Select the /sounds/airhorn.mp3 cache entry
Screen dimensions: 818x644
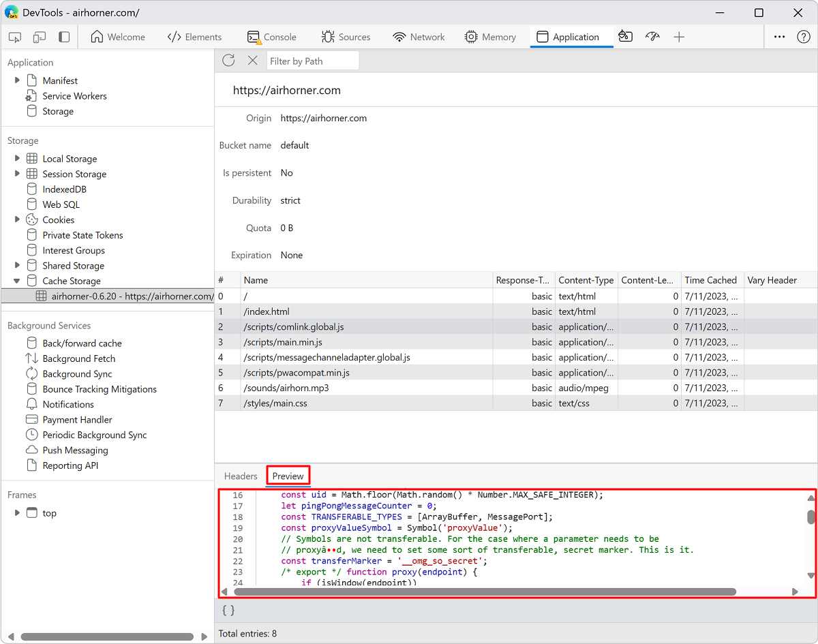pyautogui.click(x=286, y=388)
